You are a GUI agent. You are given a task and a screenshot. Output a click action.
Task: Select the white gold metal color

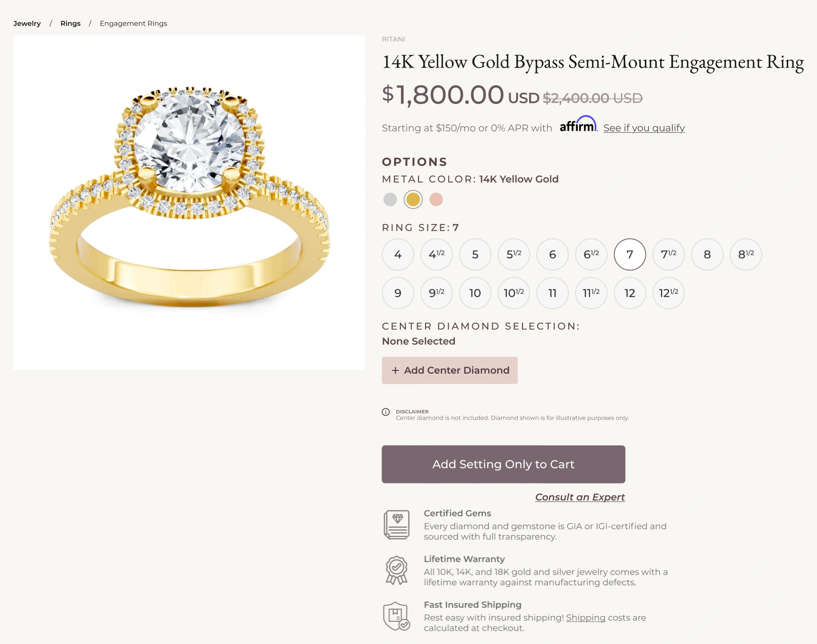tap(390, 199)
